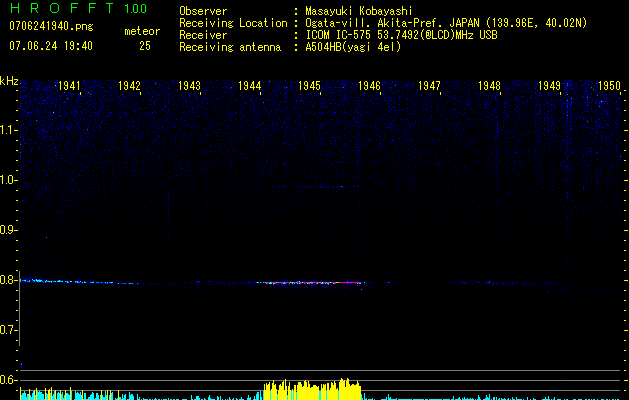
Task: Click the Observer label
Action: pos(203,11)
